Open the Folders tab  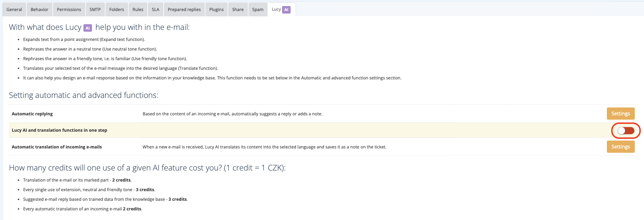117,10
